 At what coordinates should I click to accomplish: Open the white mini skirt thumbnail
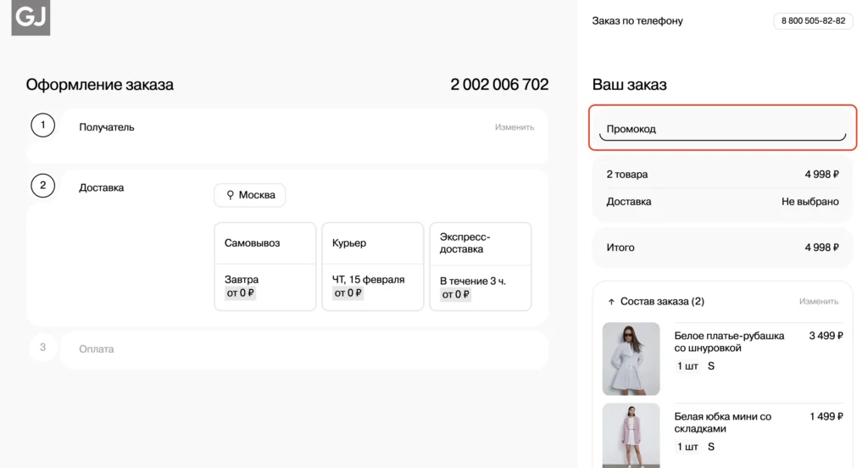[631, 435]
